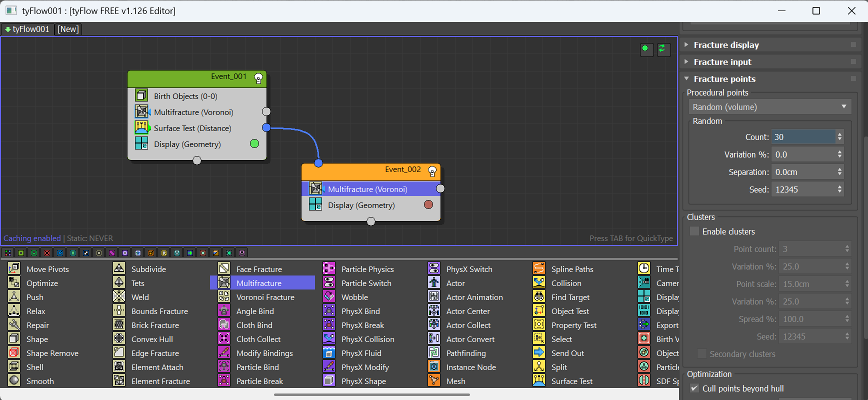Click the Brick Fracture operator icon
Viewport: 868px width, 400px height.
pyautogui.click(x=119, y=325)
